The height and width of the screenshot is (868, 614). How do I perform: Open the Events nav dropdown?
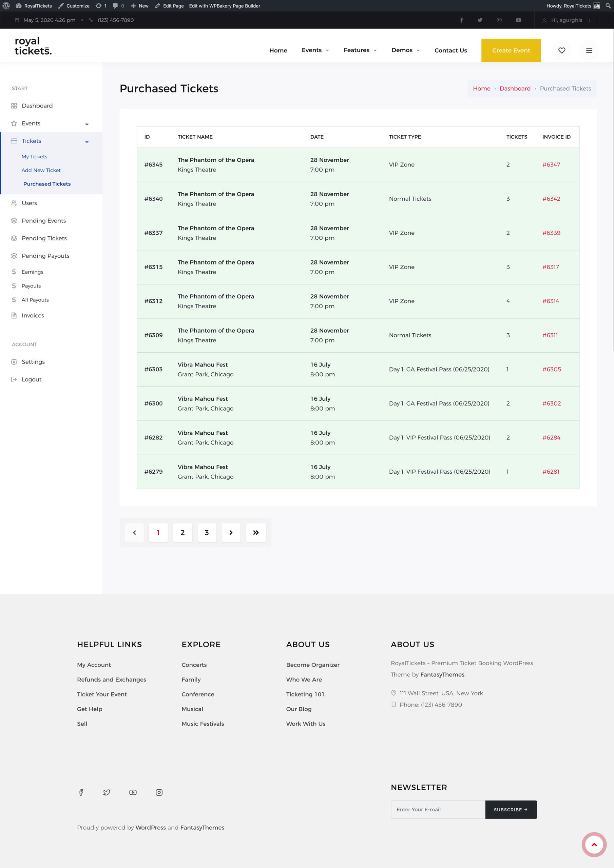pyautogui.click(x=315, y=50)
